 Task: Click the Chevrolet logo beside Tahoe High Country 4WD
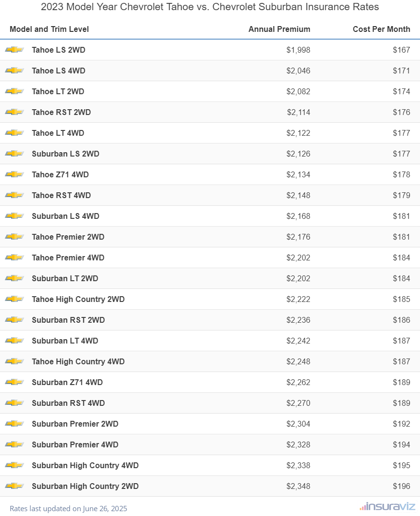tap(14, 361)
